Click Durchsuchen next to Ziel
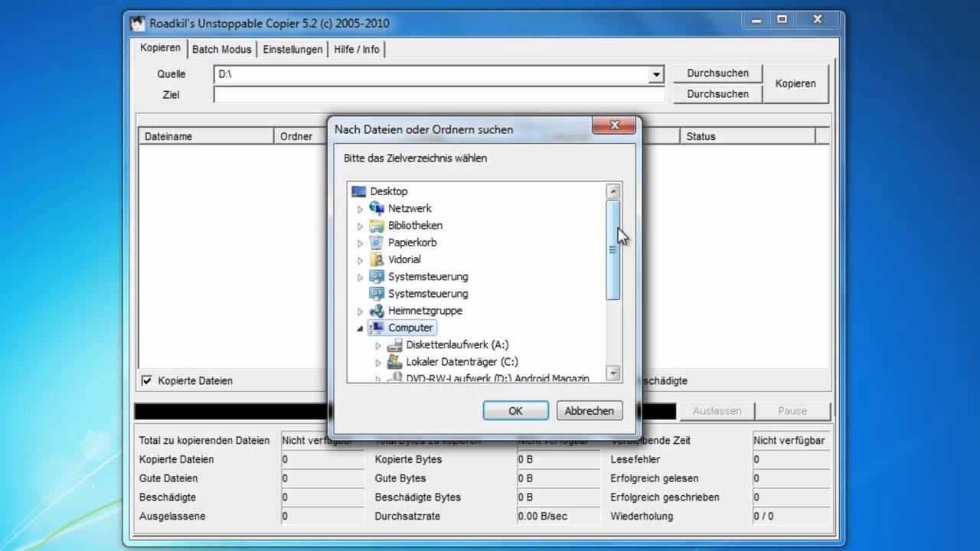The height and width of the screenshot is (551, 980). coord(717,93)
